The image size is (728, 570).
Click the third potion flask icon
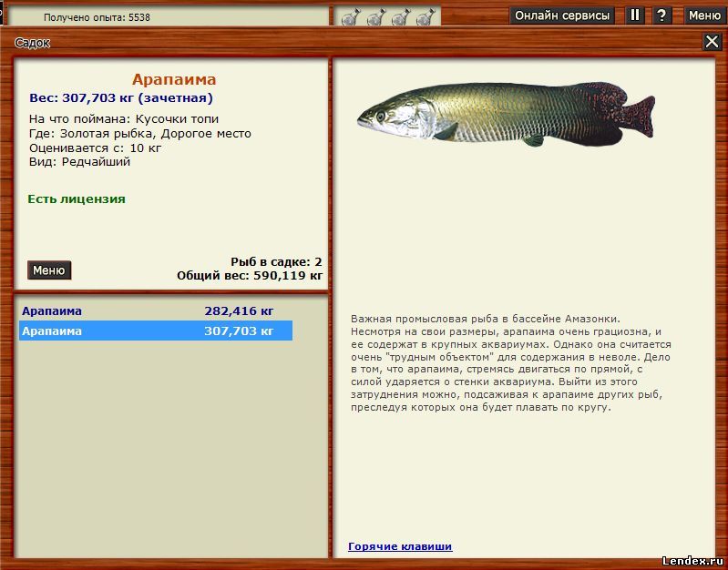tap(400, 16)
